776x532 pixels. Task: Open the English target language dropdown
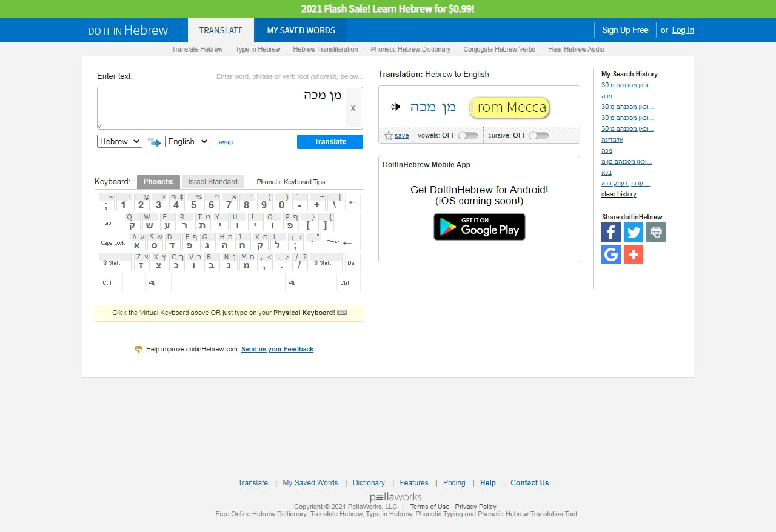pos(187,141)
